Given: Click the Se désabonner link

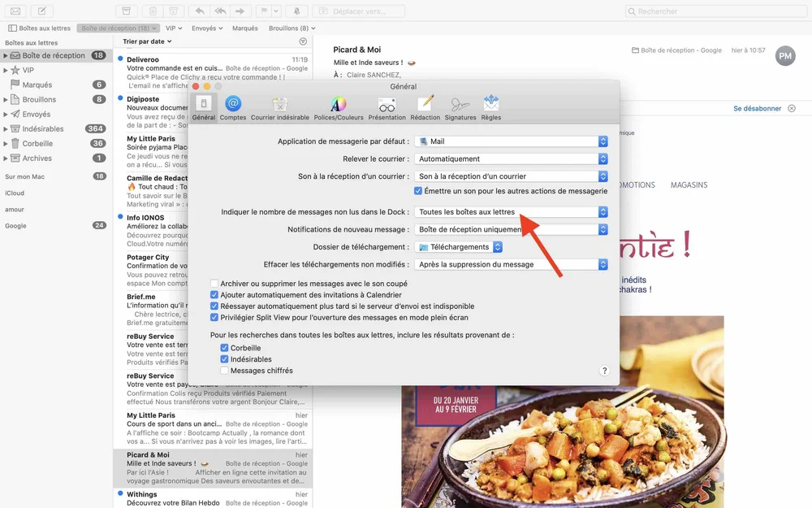Looking at the screenshot, I should click(x=757, y=108).
